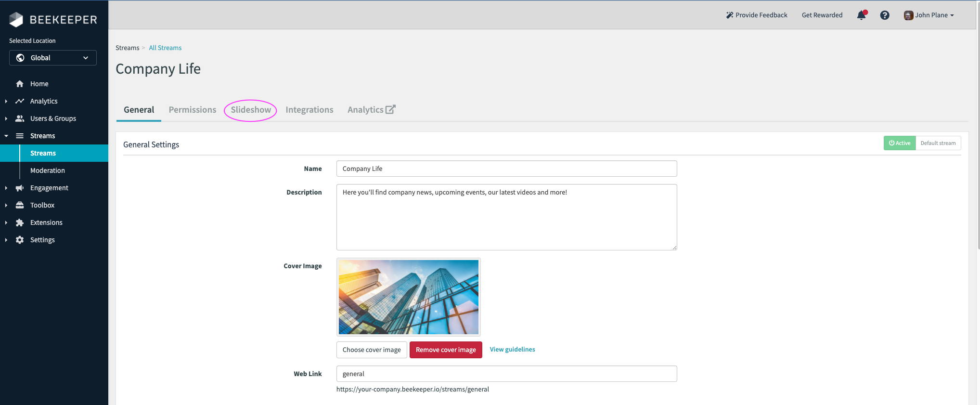Screen dimensions: 980x405
Task: Open the help question mark icon
Action: coord(884,15)
